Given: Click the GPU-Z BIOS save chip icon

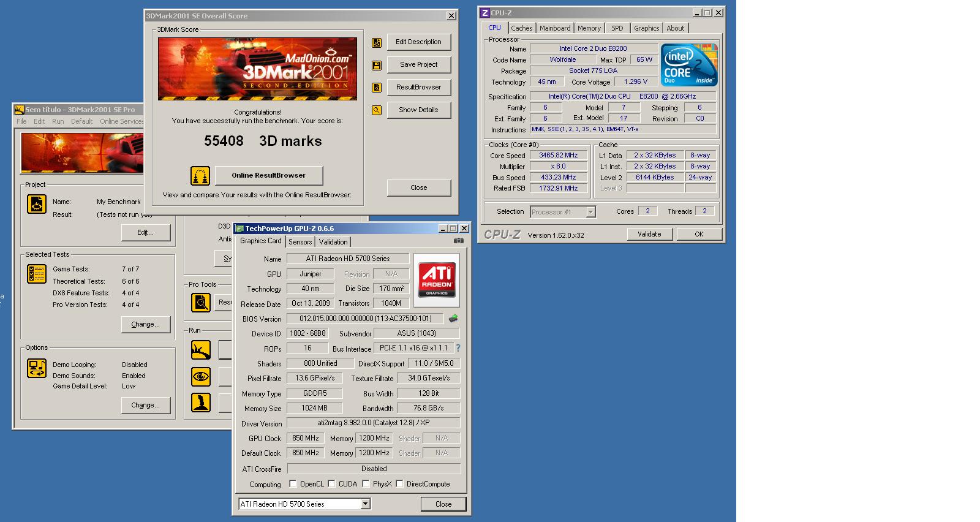Looking at the screenshot, I should pos(453,319).
